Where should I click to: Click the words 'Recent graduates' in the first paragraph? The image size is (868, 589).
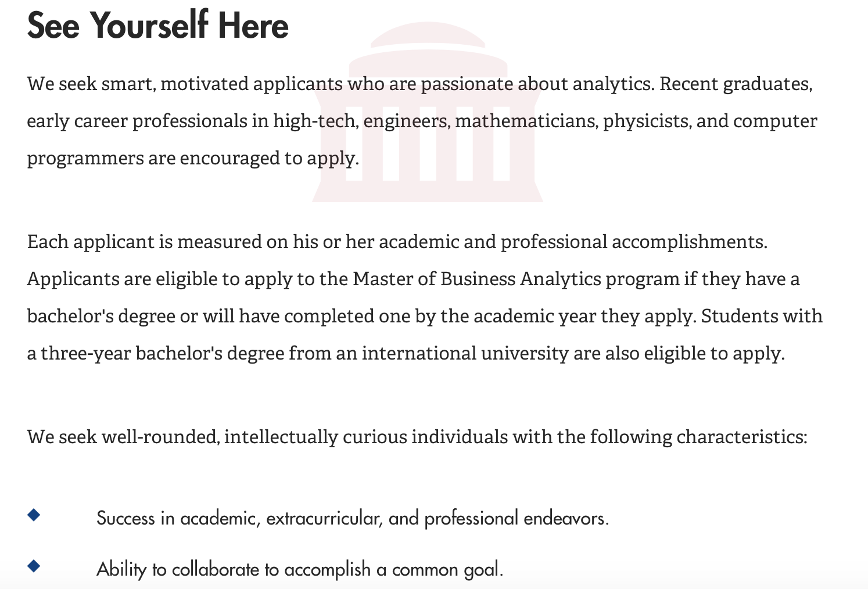click(x=735, y=84)
